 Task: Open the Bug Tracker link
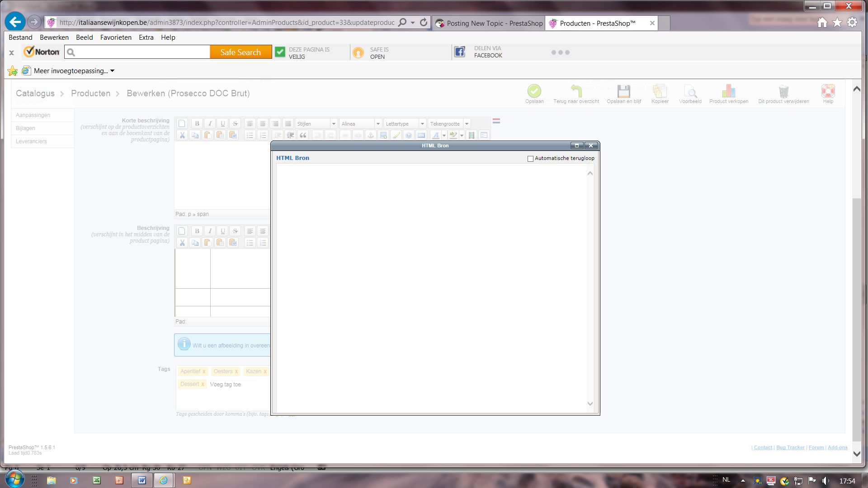pos(790,447)
